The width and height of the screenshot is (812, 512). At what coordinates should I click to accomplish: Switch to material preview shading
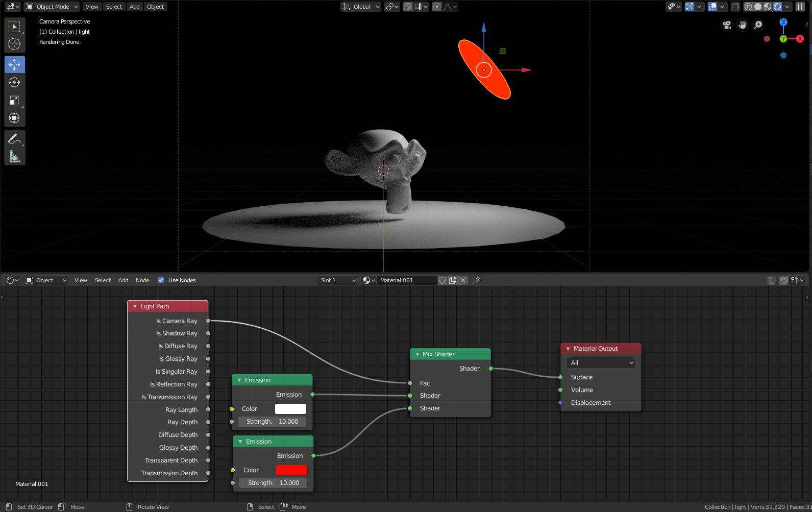pyautogui.click(x=768, y=7)
